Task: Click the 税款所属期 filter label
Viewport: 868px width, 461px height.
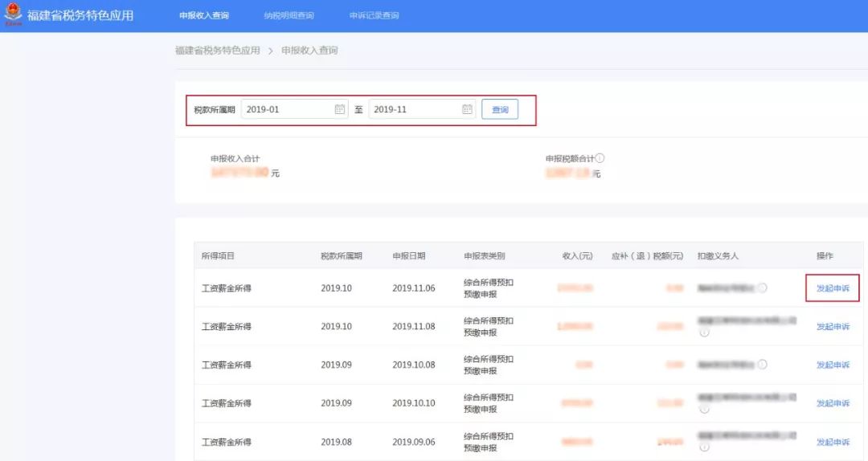Action: (x=215, y=109)
